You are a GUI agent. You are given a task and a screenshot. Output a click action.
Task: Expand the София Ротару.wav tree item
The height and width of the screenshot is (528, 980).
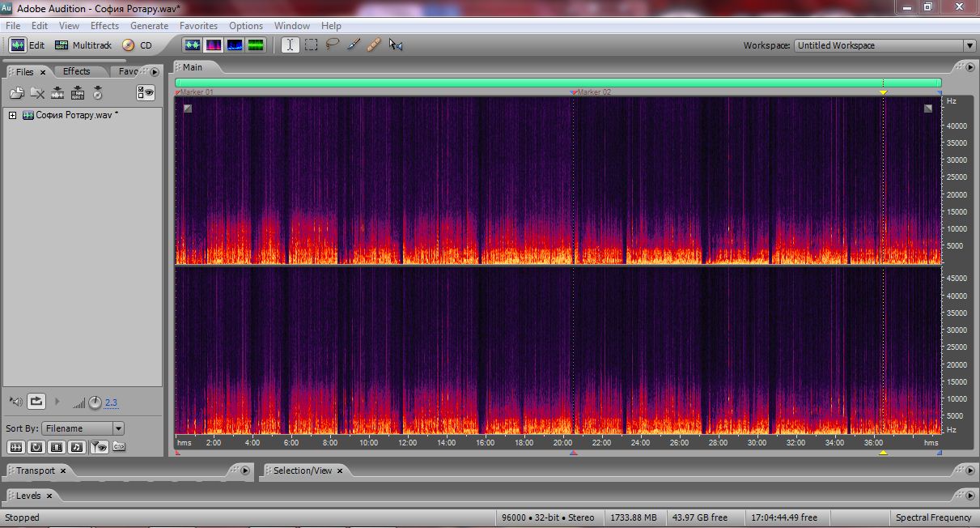click(12, 115)
